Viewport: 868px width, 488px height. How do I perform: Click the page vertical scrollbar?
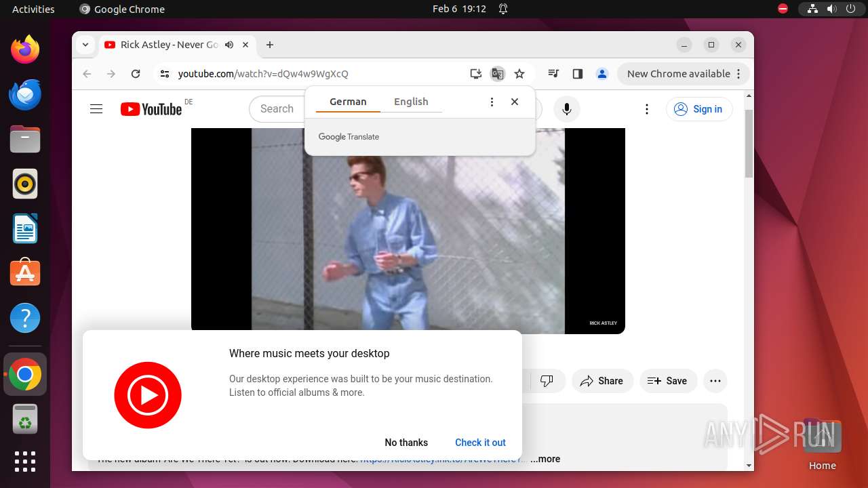(749, 142)
